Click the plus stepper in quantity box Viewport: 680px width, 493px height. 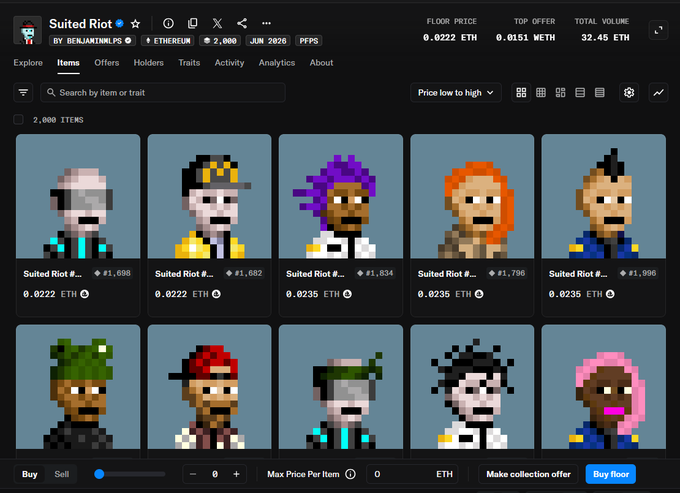coord(236,474)
